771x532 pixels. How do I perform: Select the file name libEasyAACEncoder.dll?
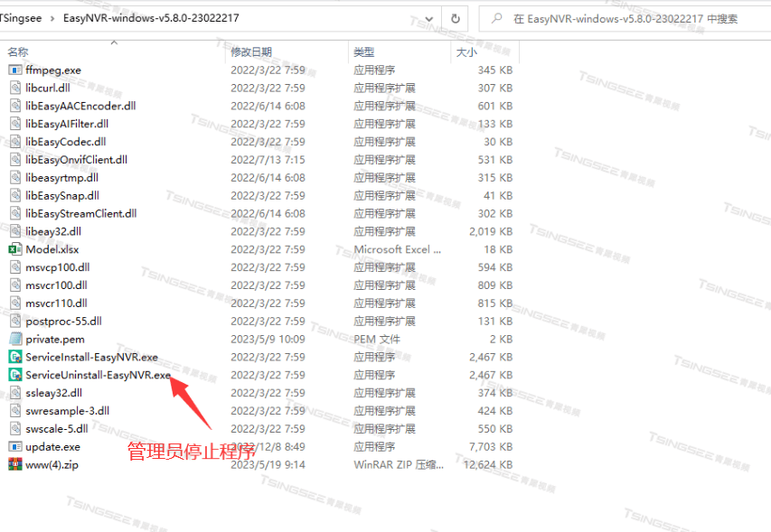80,106
